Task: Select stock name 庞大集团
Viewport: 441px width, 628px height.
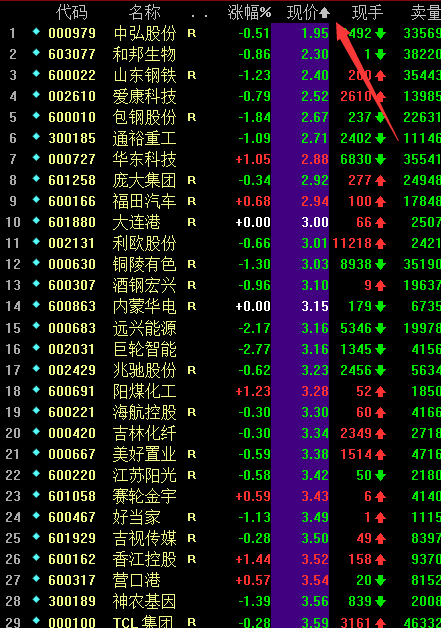Action: 144,180
